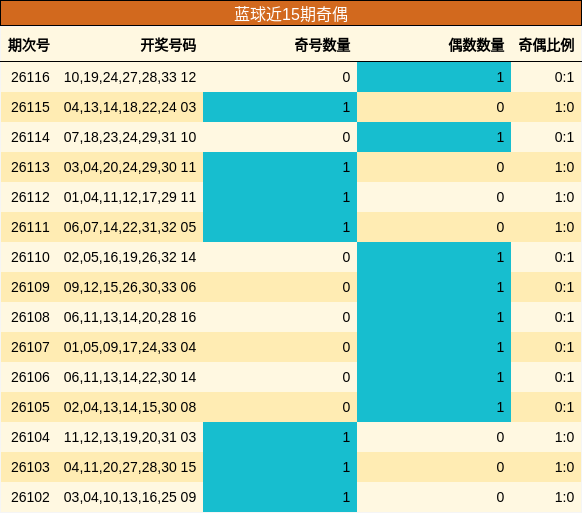Click highlighted even count in row 26105
Image resolution: width=582 pixels, height=513 pixels.
(x=434, y=407)
